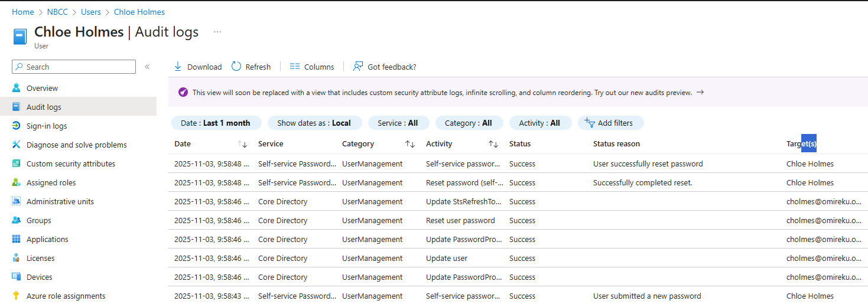Click Diagnose and solve problems wrench icon
This screenshot has height=304, width=868.
point(16,145)
